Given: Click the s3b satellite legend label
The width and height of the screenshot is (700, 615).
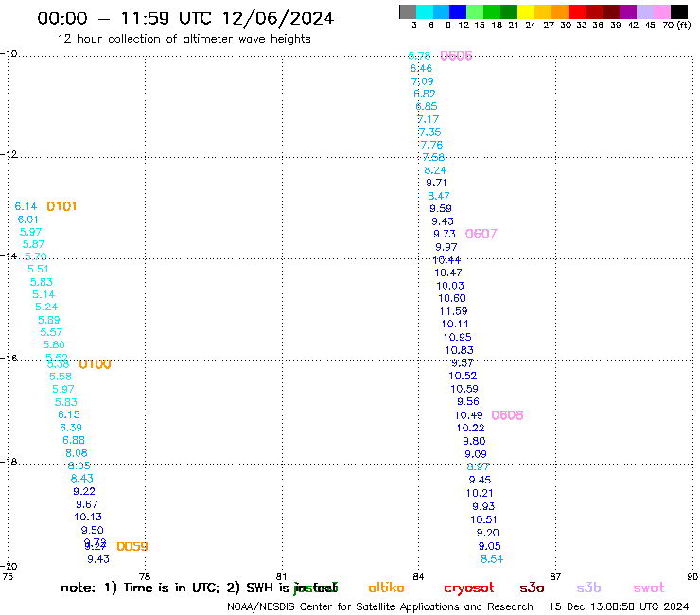Looking at the screenshot, I should click(588, 588).
